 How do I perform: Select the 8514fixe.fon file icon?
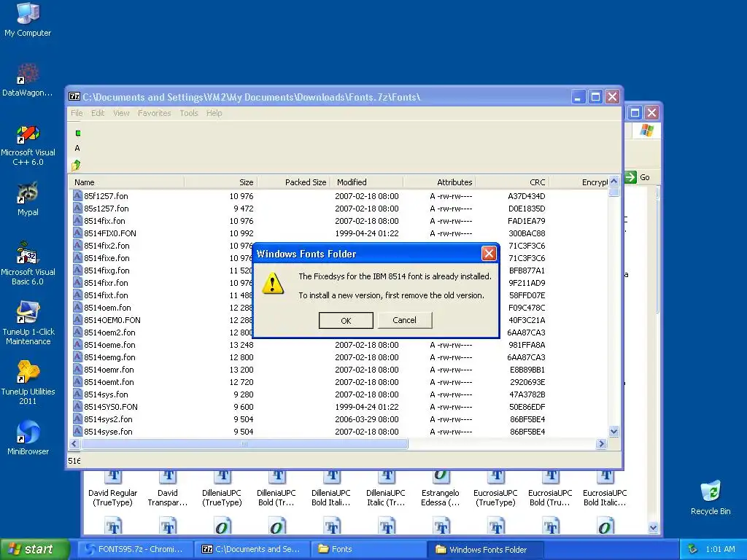77,257
